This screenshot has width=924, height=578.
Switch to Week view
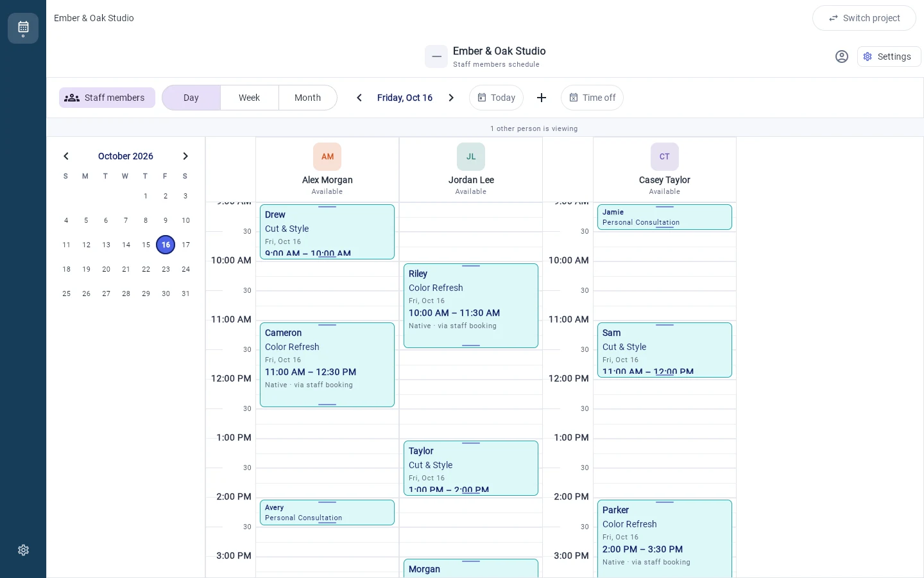[250, 98]
